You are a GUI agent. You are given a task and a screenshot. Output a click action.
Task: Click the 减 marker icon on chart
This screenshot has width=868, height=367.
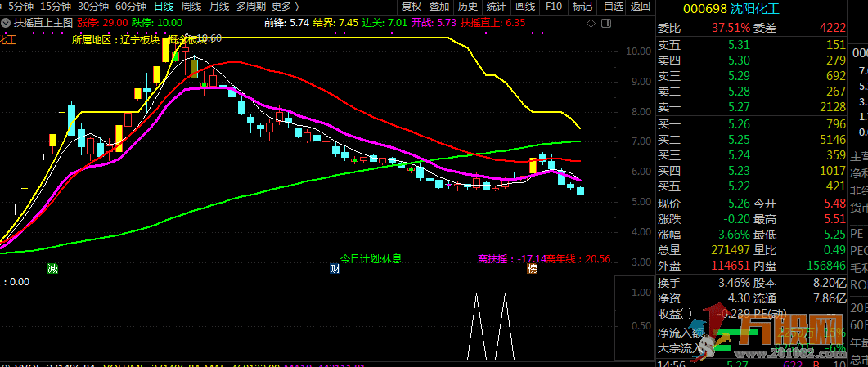click(x=52, y=270)
